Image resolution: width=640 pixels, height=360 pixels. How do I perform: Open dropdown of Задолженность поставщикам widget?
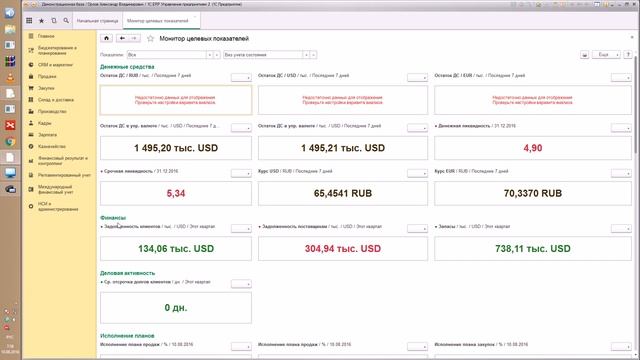tap(417, 228)
